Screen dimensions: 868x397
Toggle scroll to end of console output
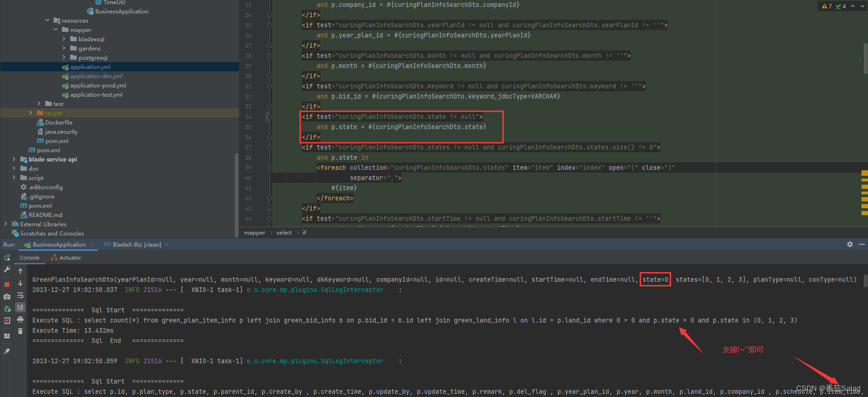pos(20,307)
